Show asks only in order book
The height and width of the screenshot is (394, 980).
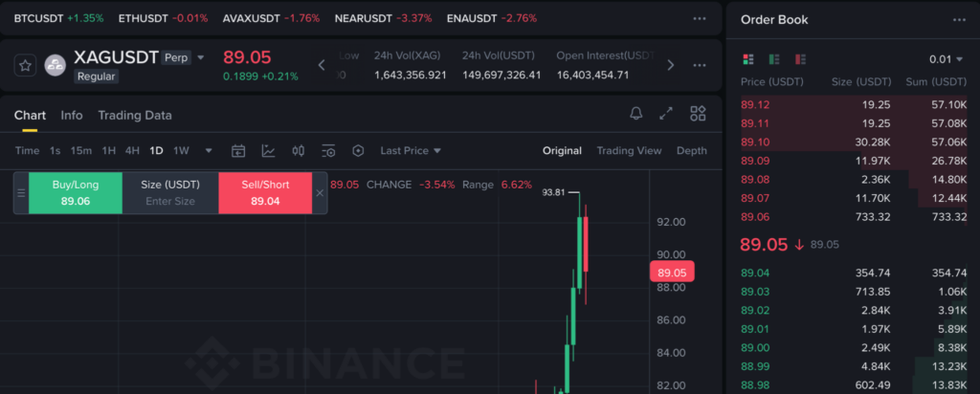point(800,59)
